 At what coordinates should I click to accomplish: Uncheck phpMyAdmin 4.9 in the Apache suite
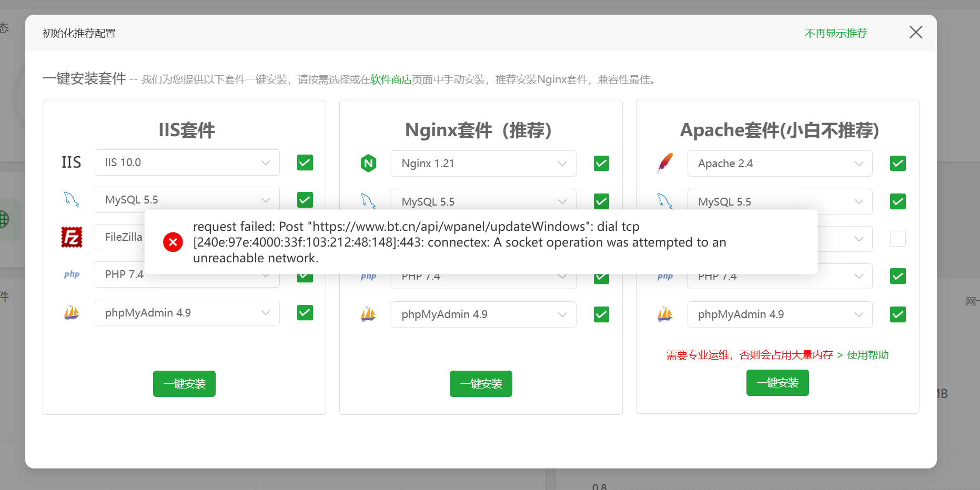(x=898, y=314)
